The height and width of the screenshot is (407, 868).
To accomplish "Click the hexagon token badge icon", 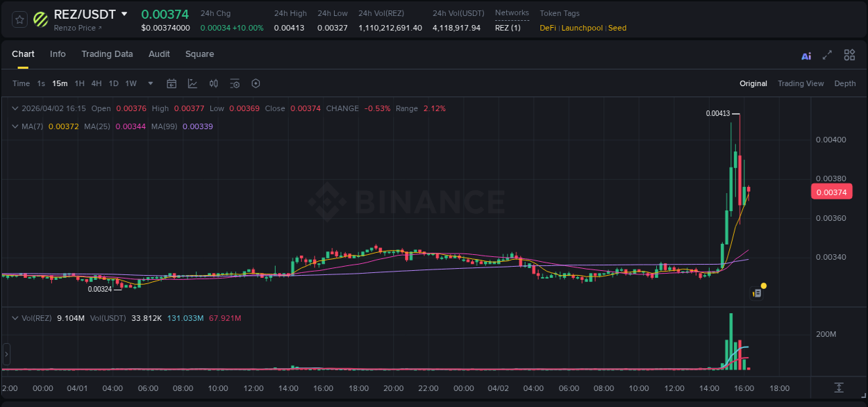I will pos(256,83).
